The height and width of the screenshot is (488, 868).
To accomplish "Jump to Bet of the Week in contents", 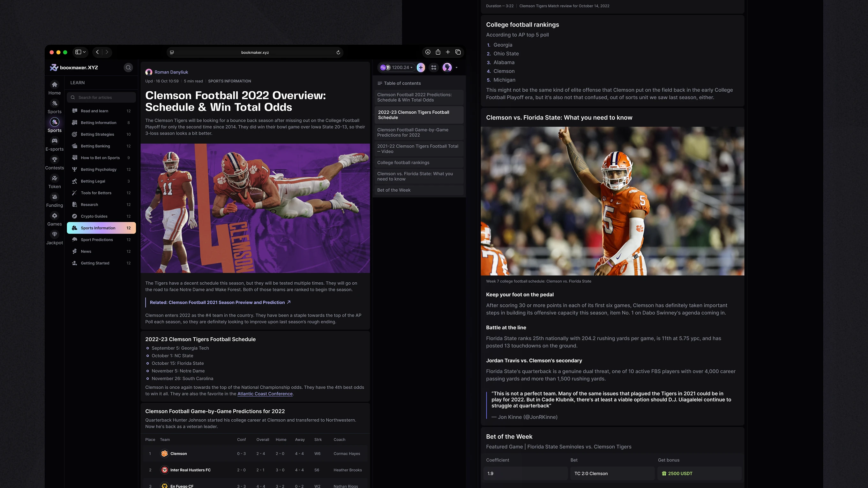I will click(x=393, y=190).
